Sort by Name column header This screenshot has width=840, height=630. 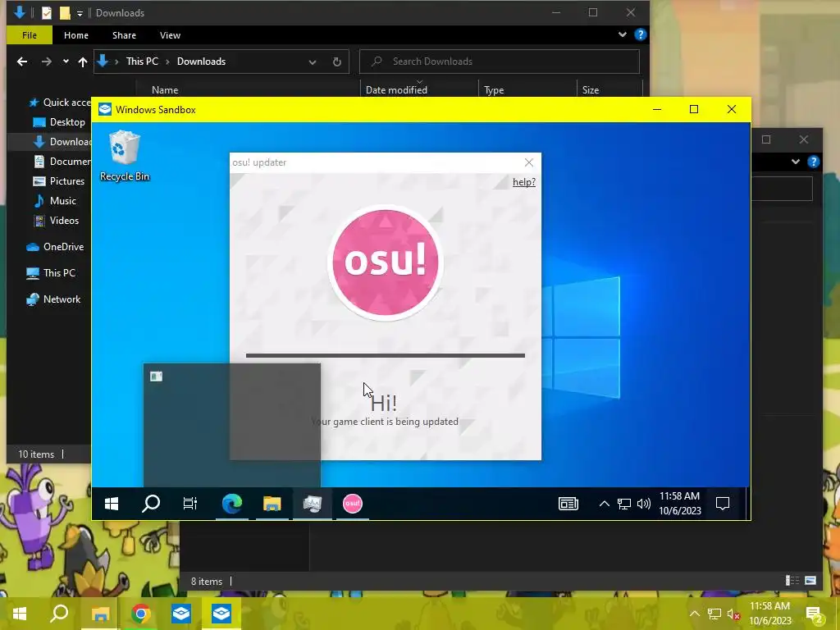click(164, 90)
